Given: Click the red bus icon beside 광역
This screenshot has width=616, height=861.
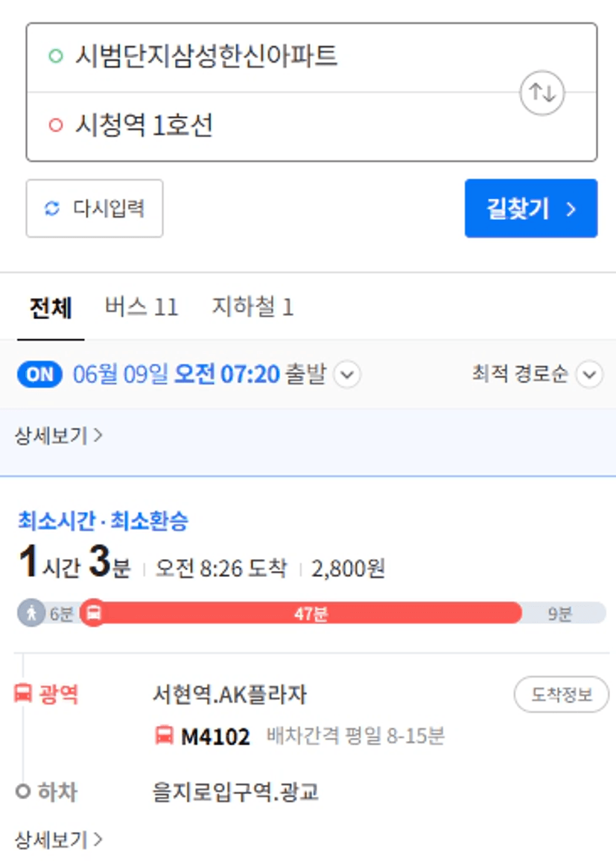Looking at the screenshot, I should point(22,693).
